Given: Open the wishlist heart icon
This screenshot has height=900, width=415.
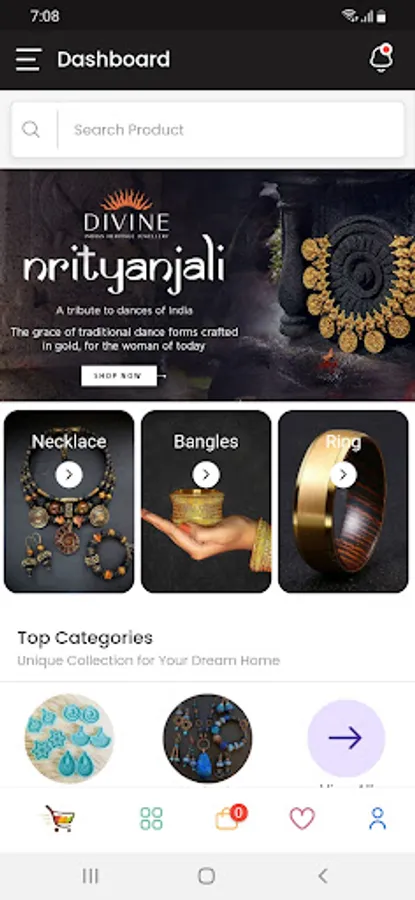Looking at the screenshot, I should click(x=302, y=818).
